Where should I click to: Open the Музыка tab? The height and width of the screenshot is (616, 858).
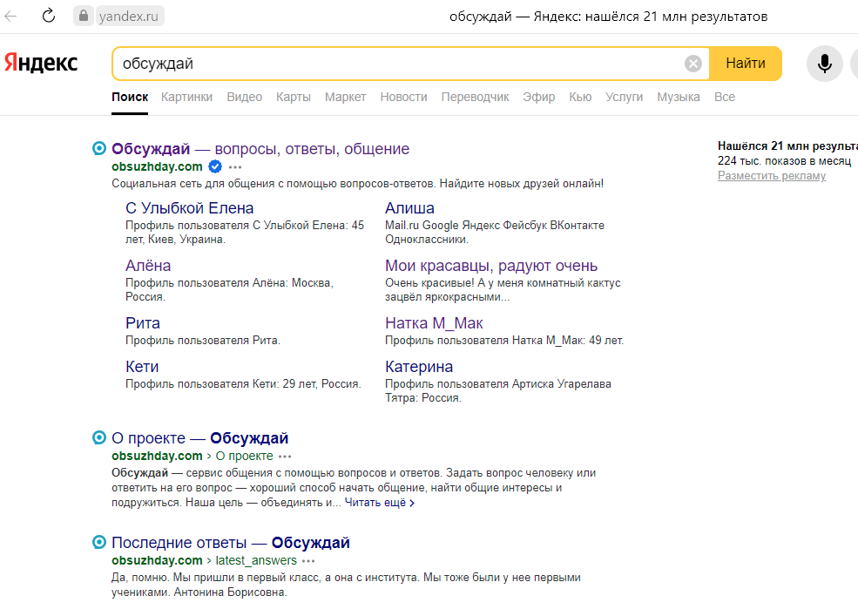[679, 97]
